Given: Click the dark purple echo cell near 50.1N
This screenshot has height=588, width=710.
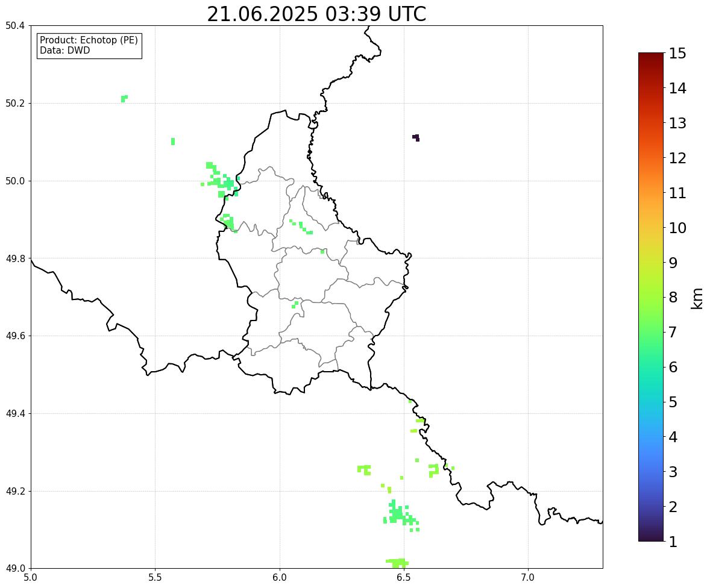Looking at the screenshot, I should coord(416,137).
